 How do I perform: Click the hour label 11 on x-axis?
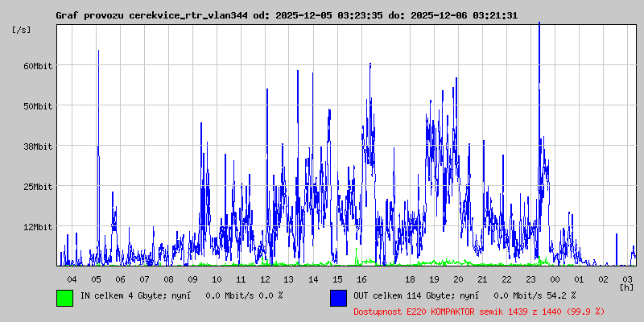click(x=241, y=279)
